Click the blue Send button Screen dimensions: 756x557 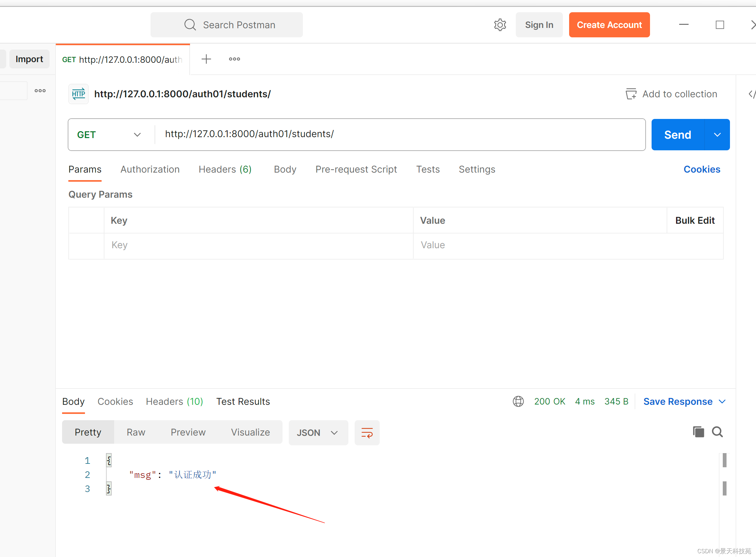click(678, 135)
